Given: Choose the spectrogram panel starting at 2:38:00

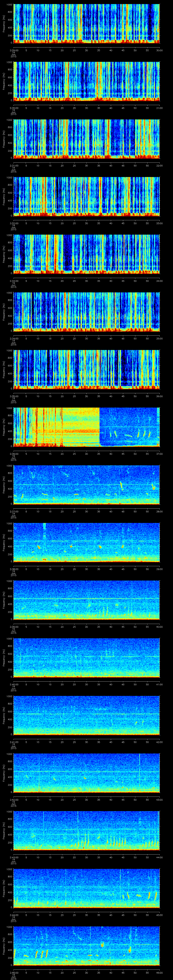Looking at the screenshot, I should (x=87, y=542).
